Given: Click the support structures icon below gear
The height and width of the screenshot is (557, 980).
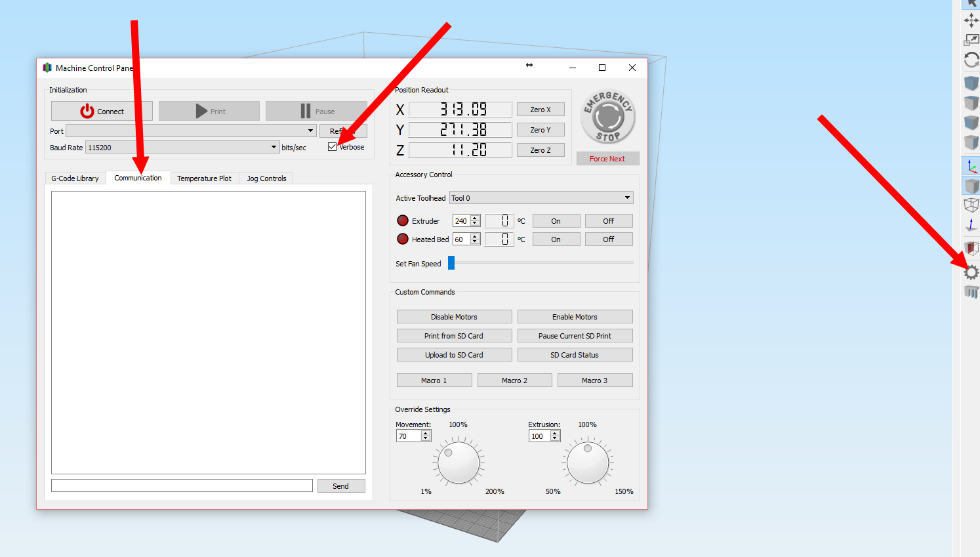Looking at the screenshot, I should pyautogui.click(x=971, y=292).
